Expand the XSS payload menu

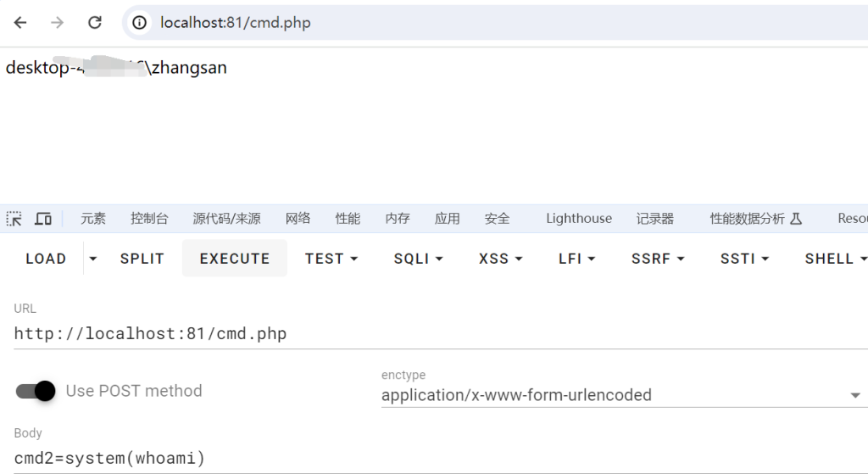pyautogui.click(x=500, y=259)
